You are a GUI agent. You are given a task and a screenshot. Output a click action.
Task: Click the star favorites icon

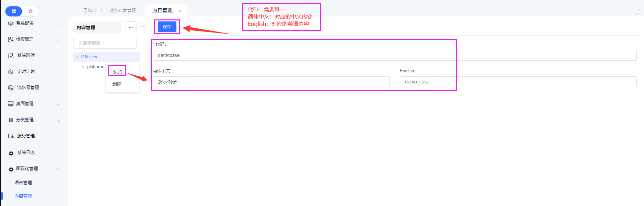click(x=31, y=11)
